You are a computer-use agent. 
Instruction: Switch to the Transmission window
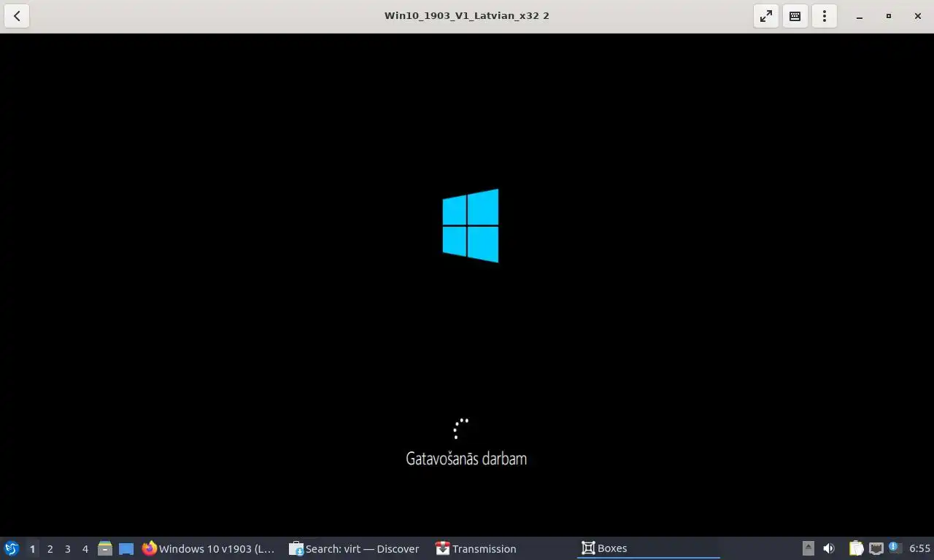[501, 548]
